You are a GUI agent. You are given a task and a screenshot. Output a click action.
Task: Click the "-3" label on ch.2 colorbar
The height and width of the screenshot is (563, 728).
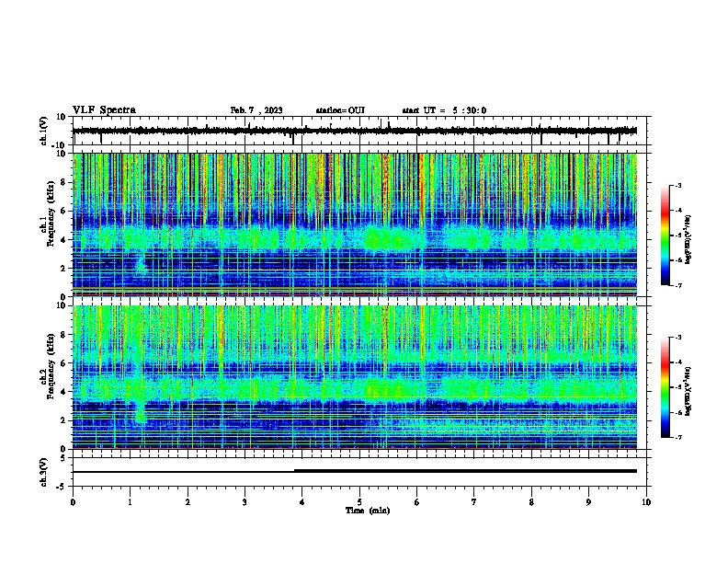(678, 338)
